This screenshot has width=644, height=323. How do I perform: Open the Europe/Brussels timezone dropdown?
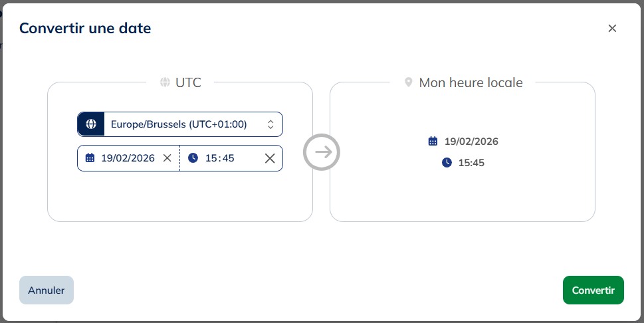click(179, 124)
